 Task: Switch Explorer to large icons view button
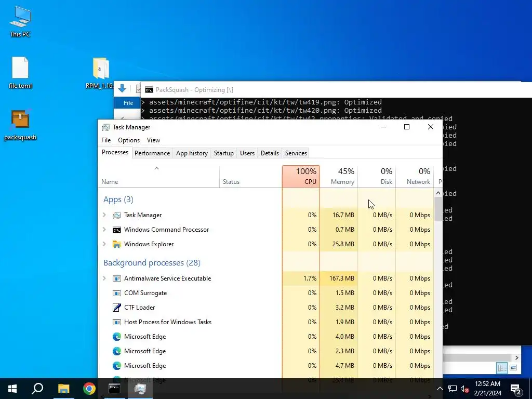click(513, 368)
